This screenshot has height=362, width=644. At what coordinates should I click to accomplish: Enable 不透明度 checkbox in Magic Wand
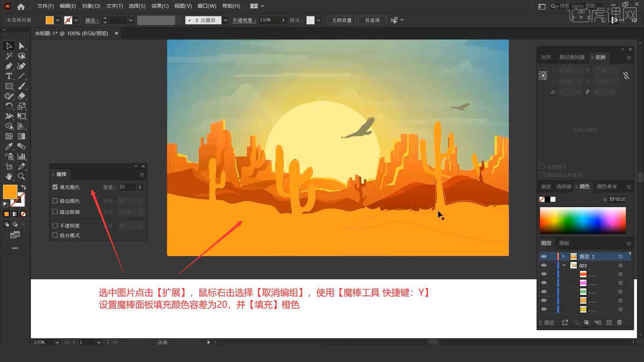point(55,226)
